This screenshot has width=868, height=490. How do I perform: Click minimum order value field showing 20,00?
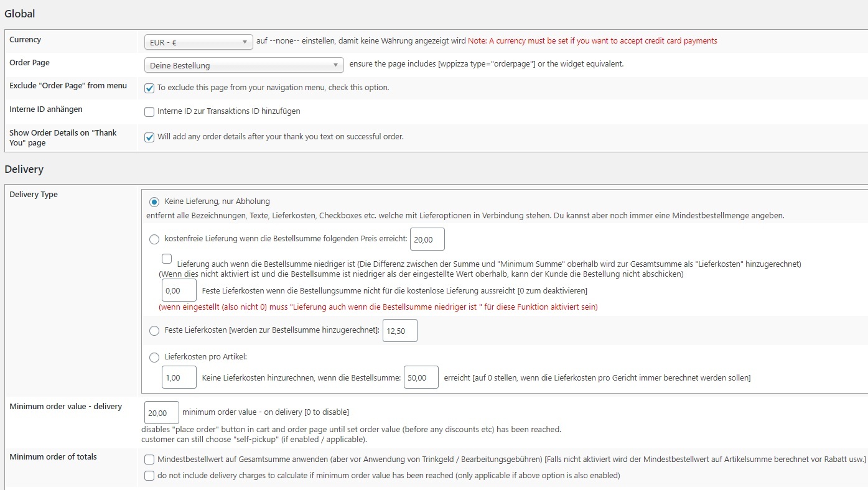tap(162, 413)
